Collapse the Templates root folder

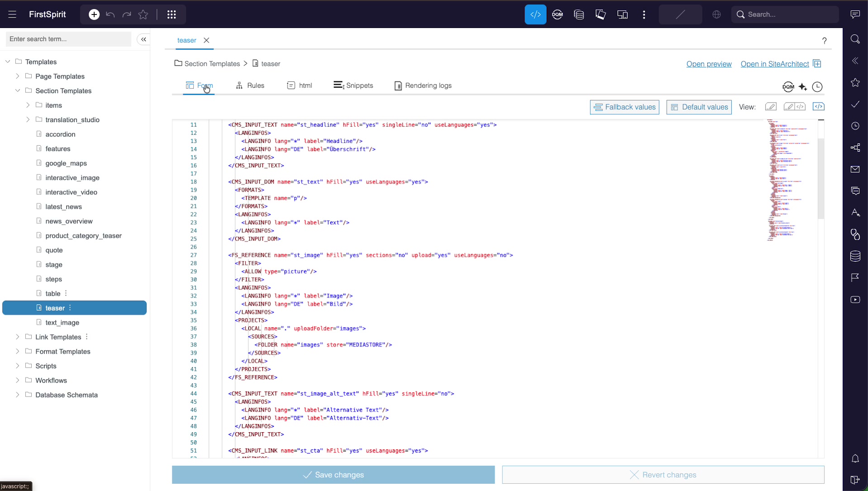coord(8,61)
